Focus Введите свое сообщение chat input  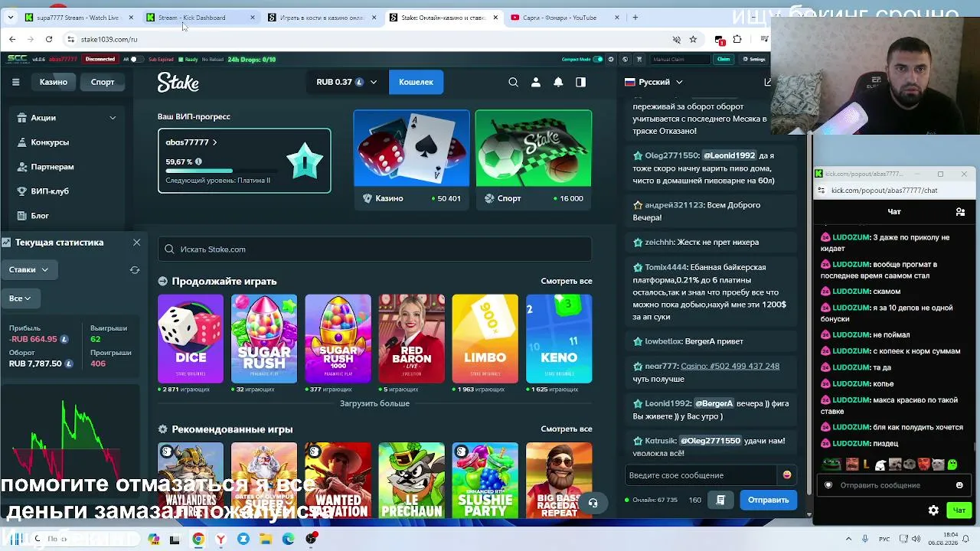[701, 475]
